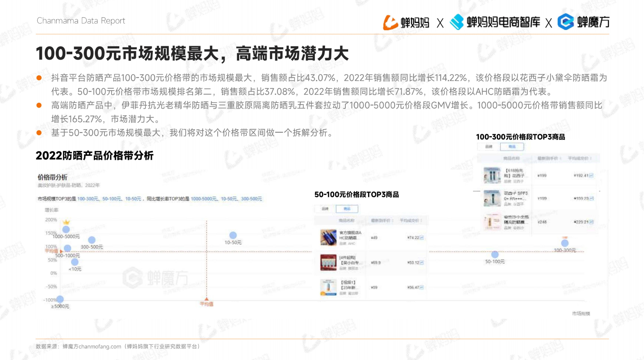
Task: Open the 300-500元 link in growth-rate TOP3
Action: [252, 199]
